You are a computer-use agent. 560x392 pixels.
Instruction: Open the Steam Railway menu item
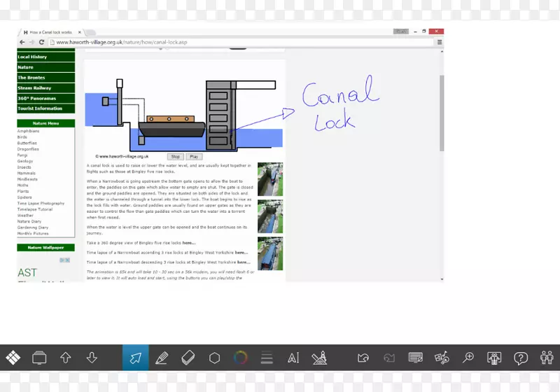pos(34,88)
